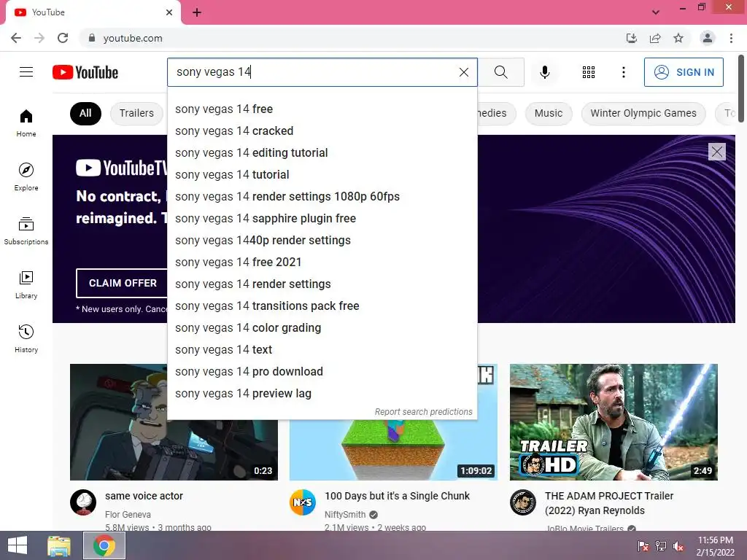Select 'render settings 1080p 60fps' suggestion
This screenshot has height=560, width=747.
[x=322, y=197]
